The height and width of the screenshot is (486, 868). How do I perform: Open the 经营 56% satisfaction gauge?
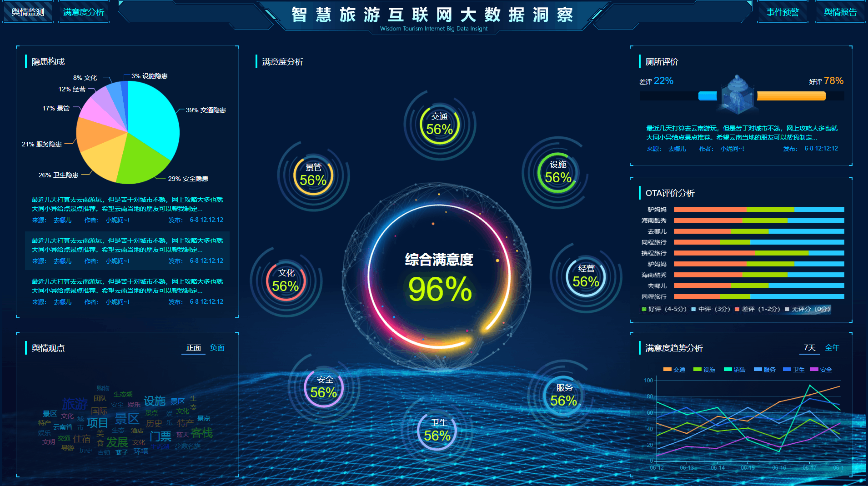coord(586,276)
